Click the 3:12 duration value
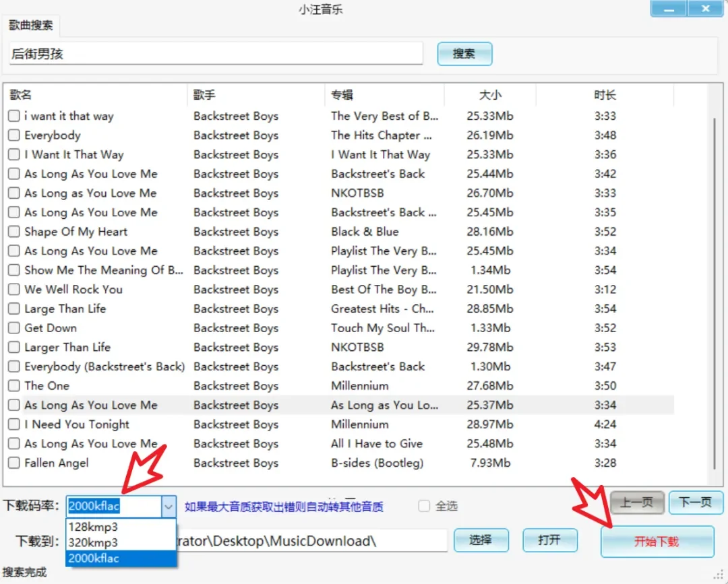The image size is (728, 584). pyautogui.click(x=605, y=290)
